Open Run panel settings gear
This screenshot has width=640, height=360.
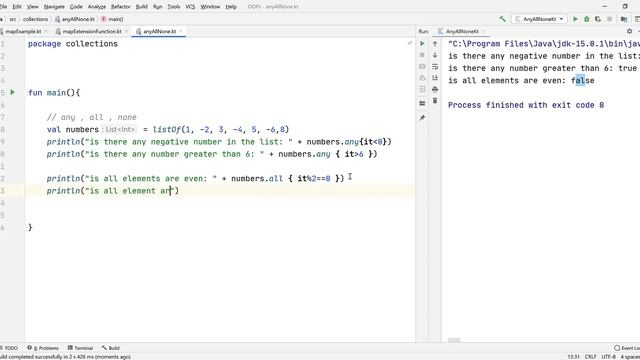(629, 31)
